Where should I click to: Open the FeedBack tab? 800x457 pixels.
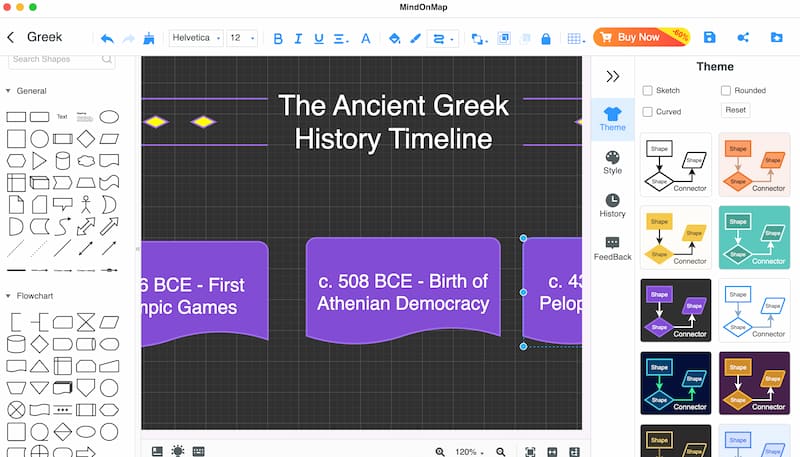tap(613, 248)
